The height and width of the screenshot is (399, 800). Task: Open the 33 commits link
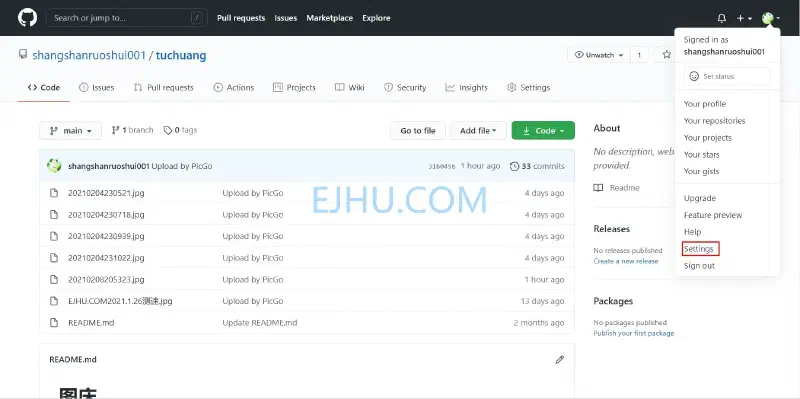click(x=537, y=166)
